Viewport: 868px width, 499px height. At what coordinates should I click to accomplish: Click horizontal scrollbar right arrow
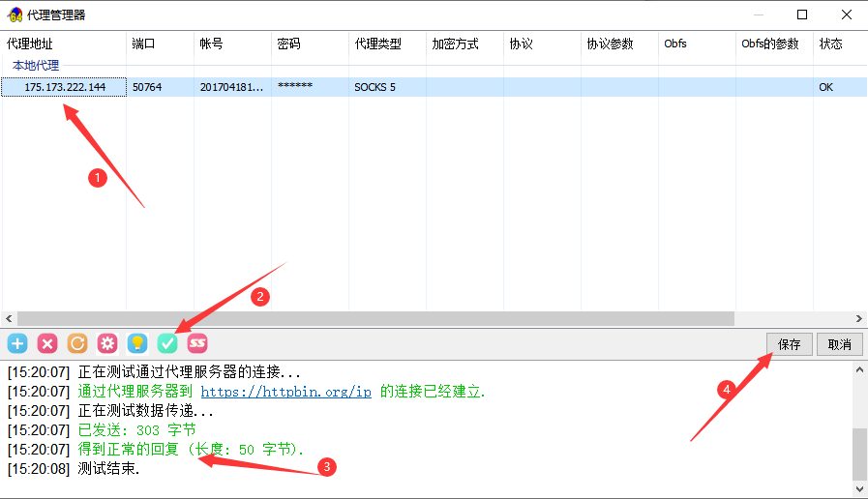858,319
